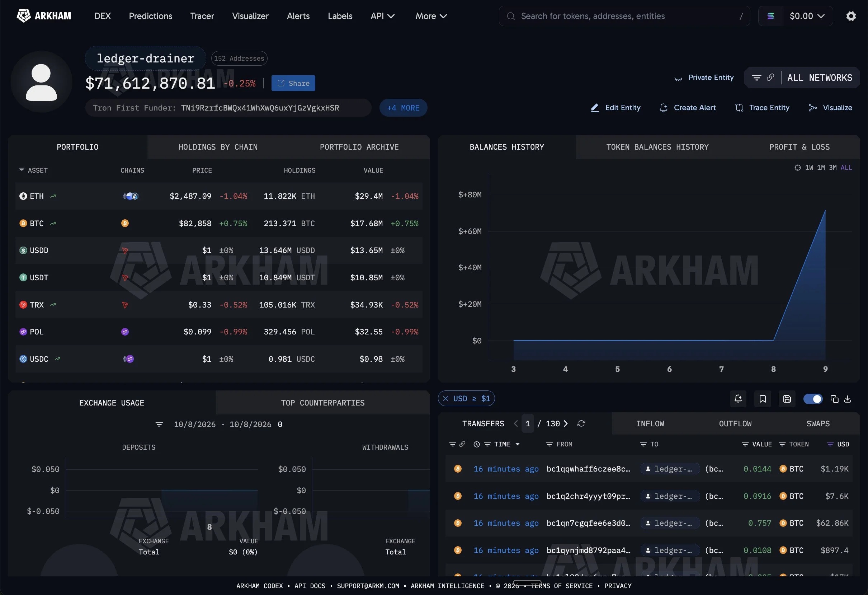This screenshot has height=595, width=868.
Task: Sort transfers by the TIME column arrow
Action: tap(518, 444)
